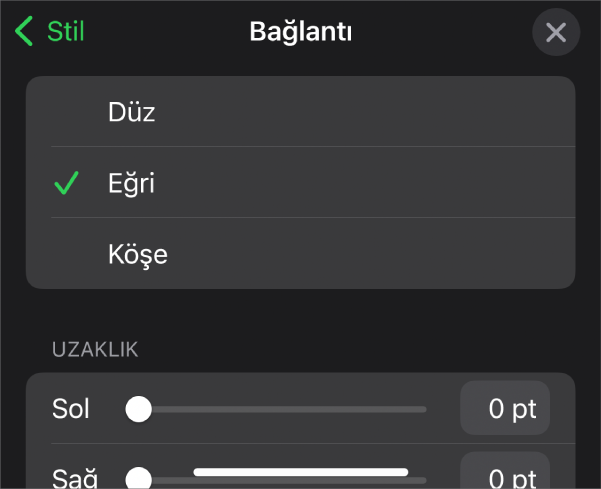Close the Bağlantı panel with X
The height and width of the screenshot is (489, 601).
click(556, 33)
